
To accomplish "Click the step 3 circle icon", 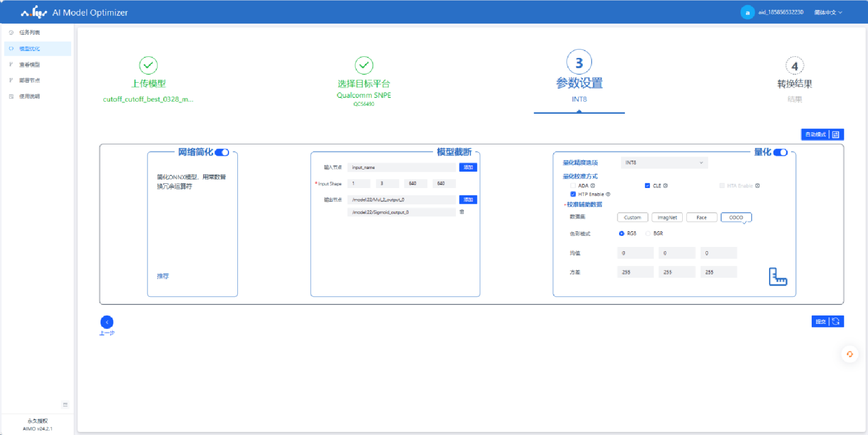I will [579, 63].
